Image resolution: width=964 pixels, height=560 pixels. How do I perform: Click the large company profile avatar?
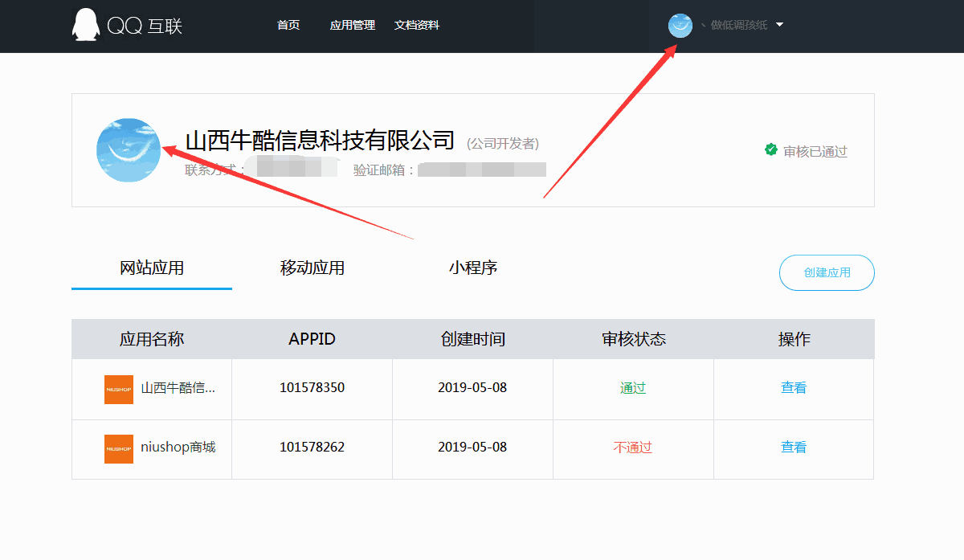coord(129,150)
